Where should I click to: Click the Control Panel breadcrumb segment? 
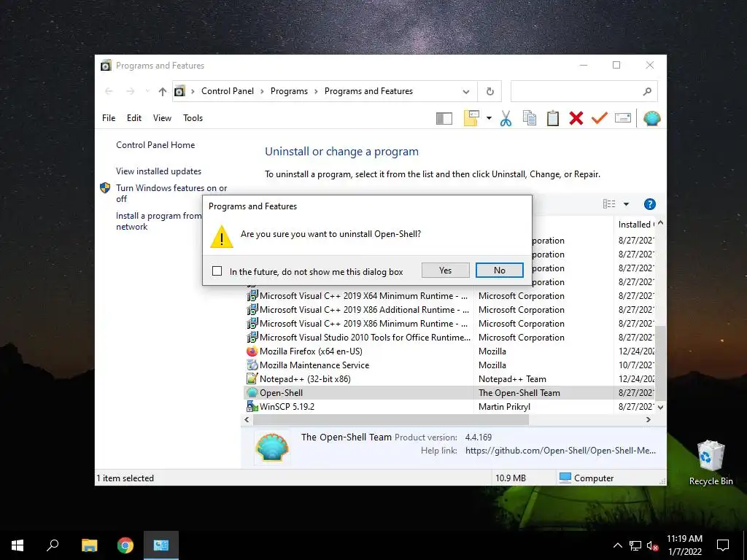[228, 91]
